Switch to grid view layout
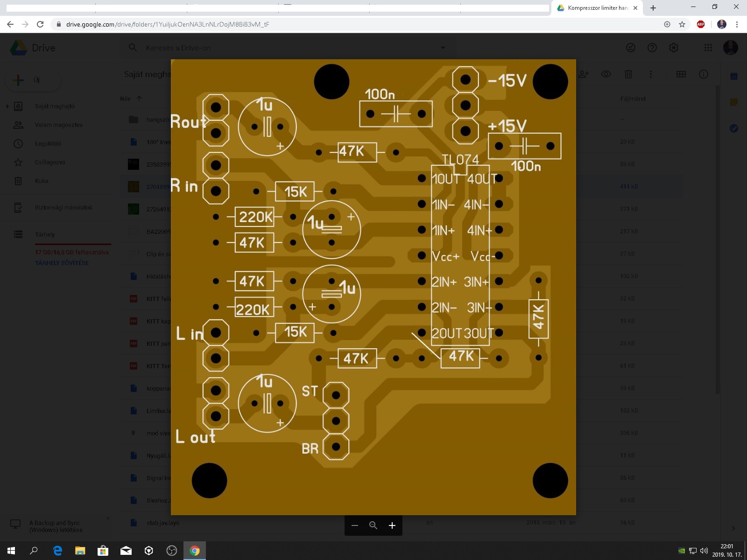This screenshot has width=747, height=560. click(x=681, y=74)
